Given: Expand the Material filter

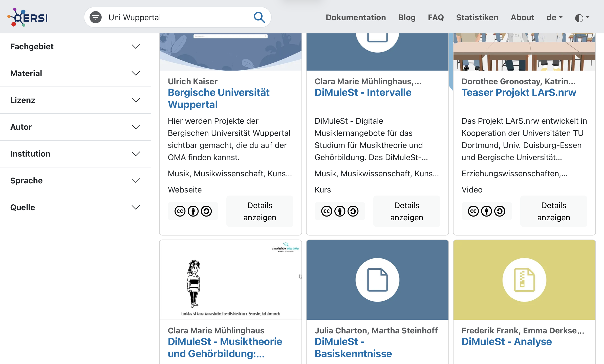Looking at the screenshot, I should (x=75, y=73).
